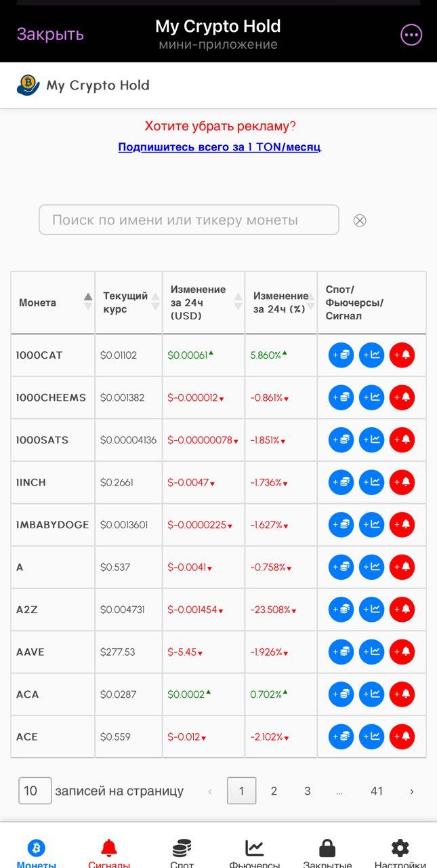Create price alert signal for AAVE
Image resolution: width=437 pixels, height=868 pixels.
click(x=402, y=652)
